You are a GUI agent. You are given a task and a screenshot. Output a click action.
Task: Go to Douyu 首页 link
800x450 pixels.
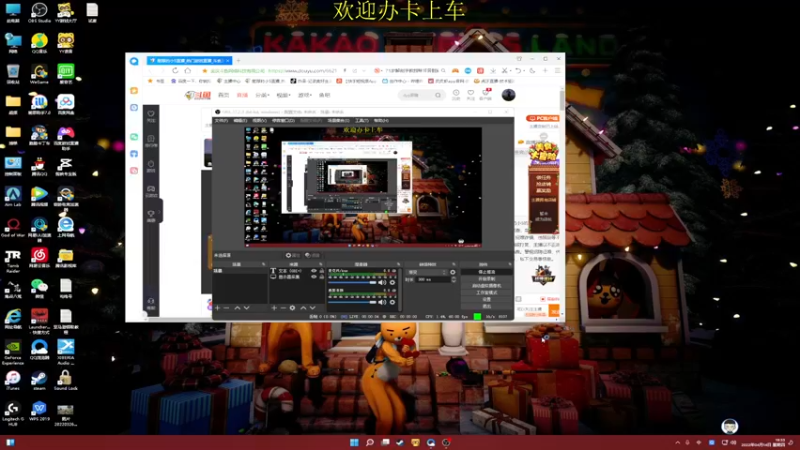coord(223,95)
